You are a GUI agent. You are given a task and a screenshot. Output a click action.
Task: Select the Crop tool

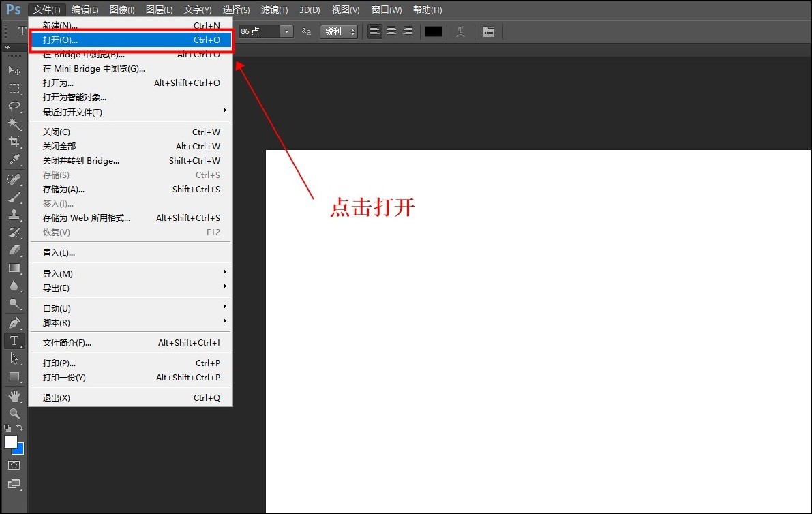[x=14, y=142]
